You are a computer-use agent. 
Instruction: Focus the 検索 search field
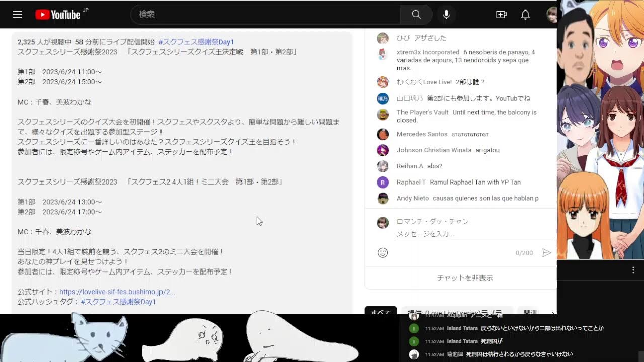267,15
